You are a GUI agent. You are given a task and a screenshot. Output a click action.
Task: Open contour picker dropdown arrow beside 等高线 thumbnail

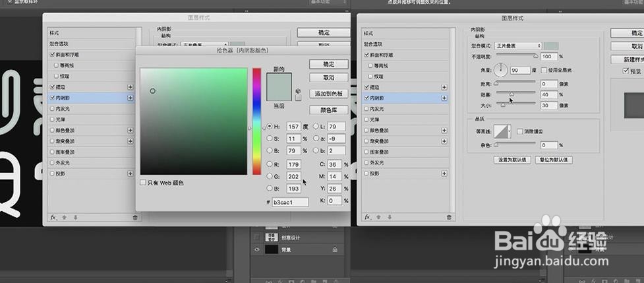[x=510, y=131]
